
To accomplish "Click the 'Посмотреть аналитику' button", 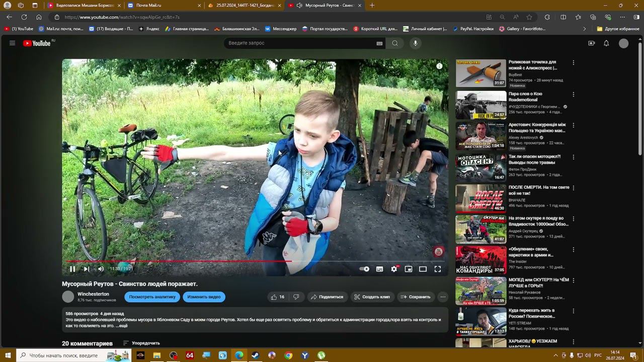I will [152, 297].
